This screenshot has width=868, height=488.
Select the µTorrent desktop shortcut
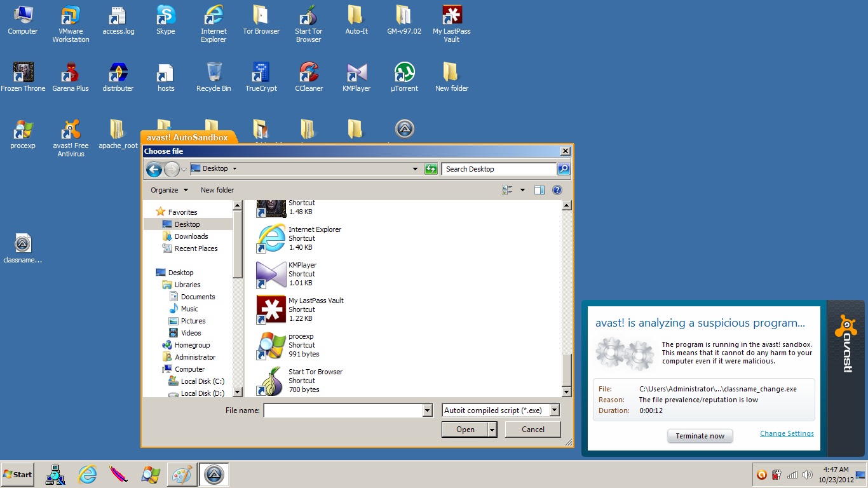(404, 78)
